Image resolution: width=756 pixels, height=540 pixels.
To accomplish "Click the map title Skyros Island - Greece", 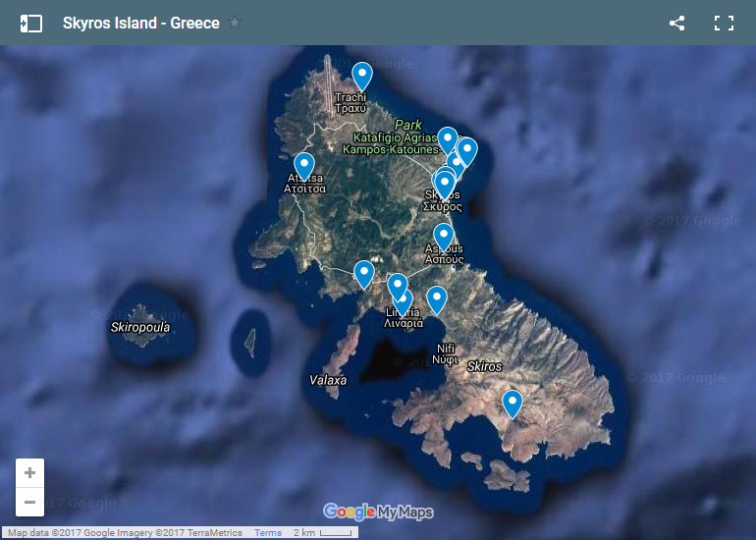I will point(141,24).
